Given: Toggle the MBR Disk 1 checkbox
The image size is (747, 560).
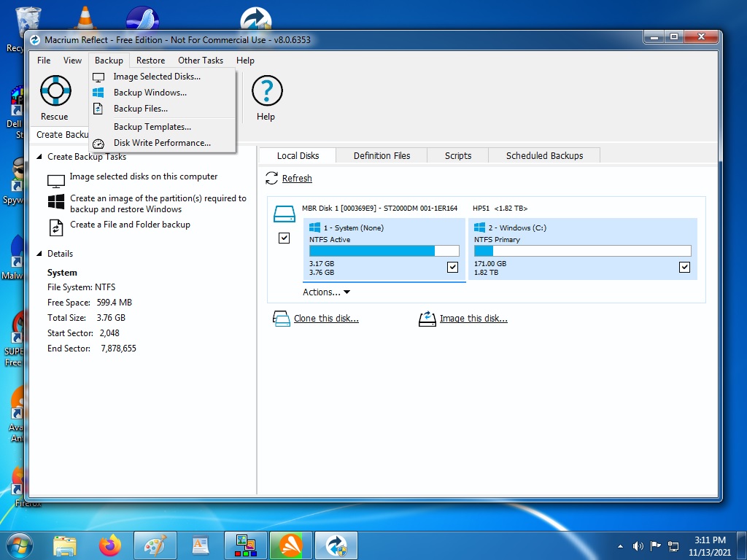Looking at the screenshot, I should pos(284,238).
